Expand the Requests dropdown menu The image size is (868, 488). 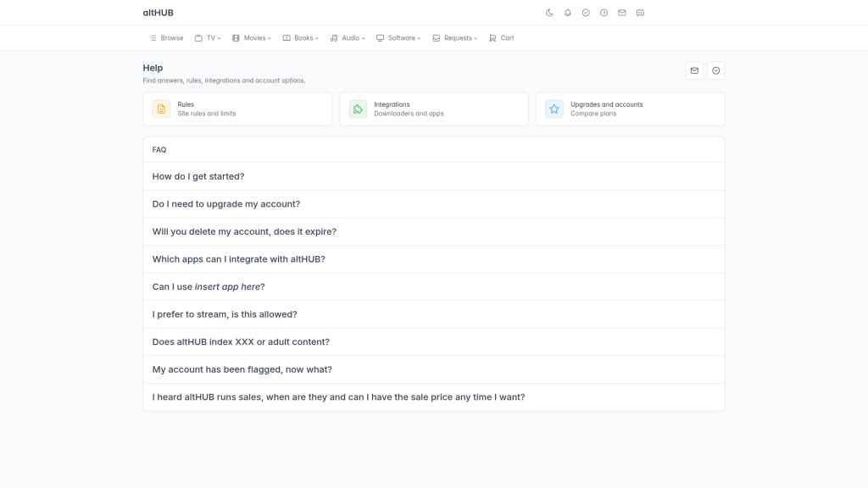(455, 38)
